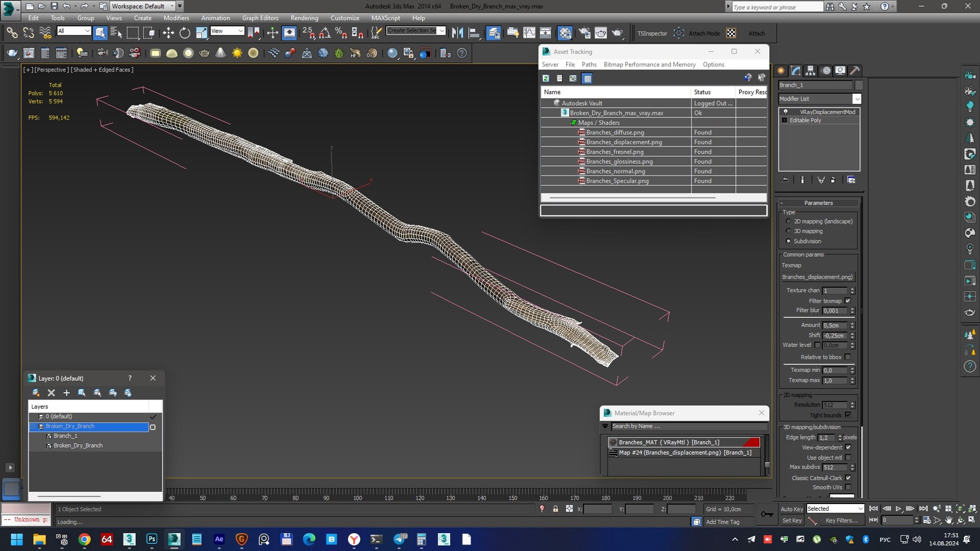Viewport: 980px width, 551px height.
Task: Select Subdivision radio button
Action: [789, 241]
